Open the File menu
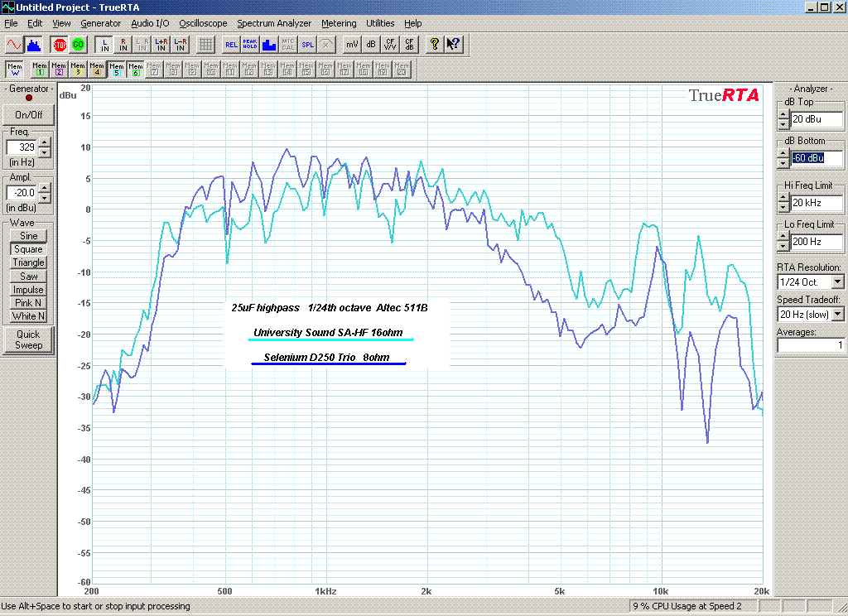Screen dimensions: 848x616 click(x=11, y=23)
